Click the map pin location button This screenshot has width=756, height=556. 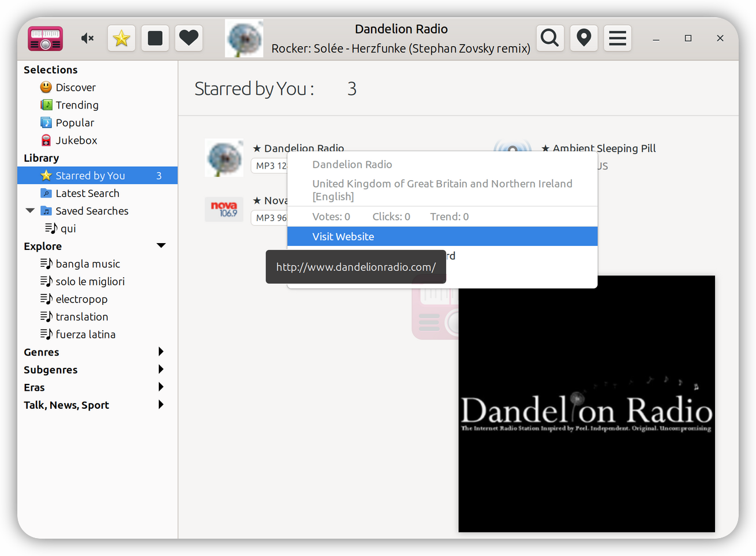584,39
